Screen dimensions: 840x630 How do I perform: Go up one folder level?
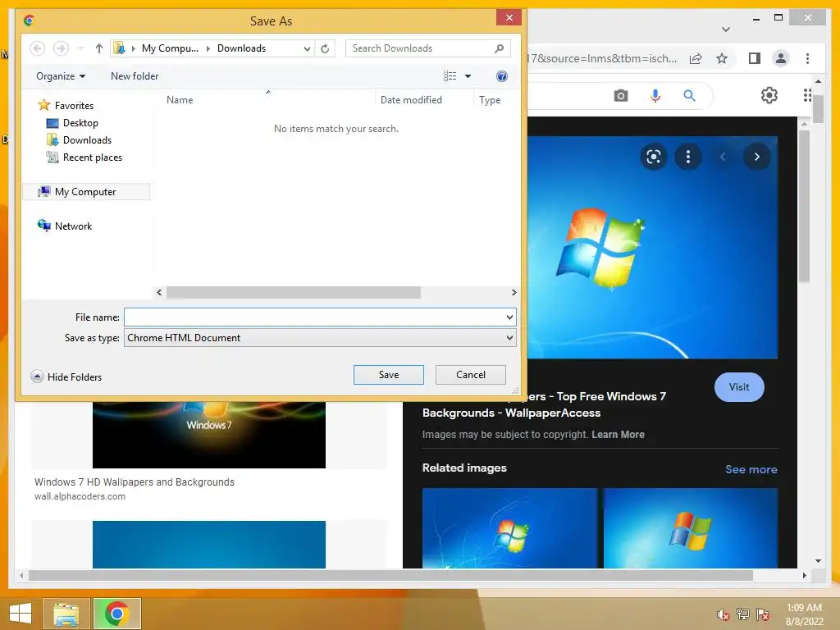[98, 48]
